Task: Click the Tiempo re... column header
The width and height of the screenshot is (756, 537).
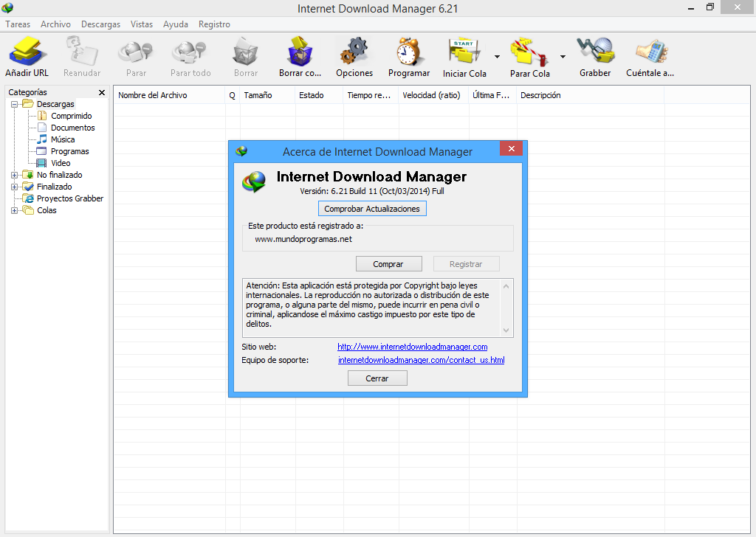Action: [x=371, y=95]
